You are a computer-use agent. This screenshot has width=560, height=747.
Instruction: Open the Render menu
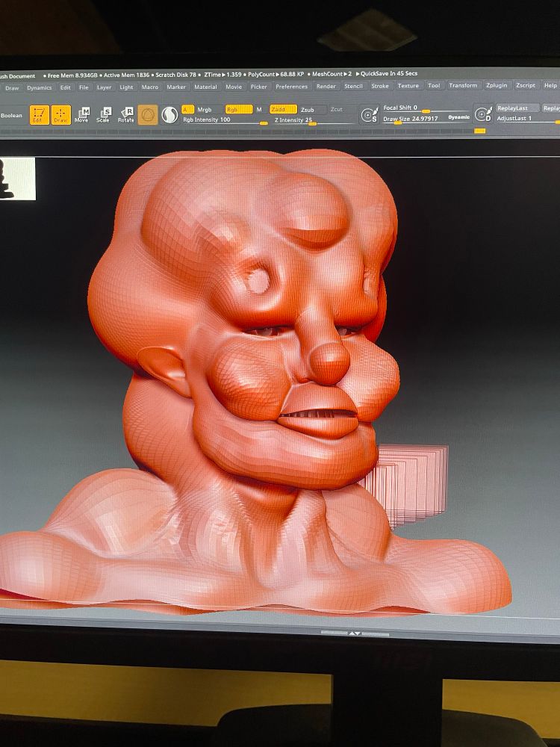[326, 87]
